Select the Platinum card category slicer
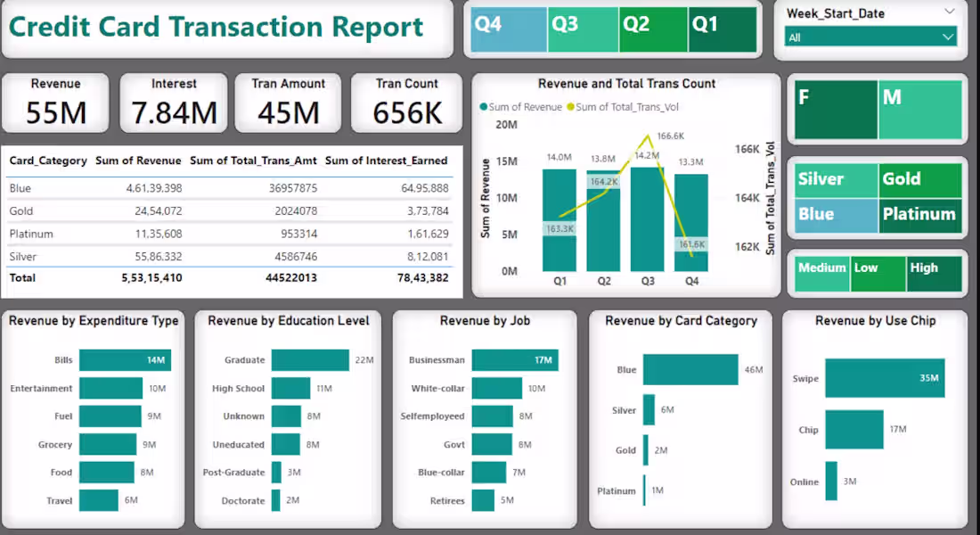980x535 pixels. click(x=920, y=214)
